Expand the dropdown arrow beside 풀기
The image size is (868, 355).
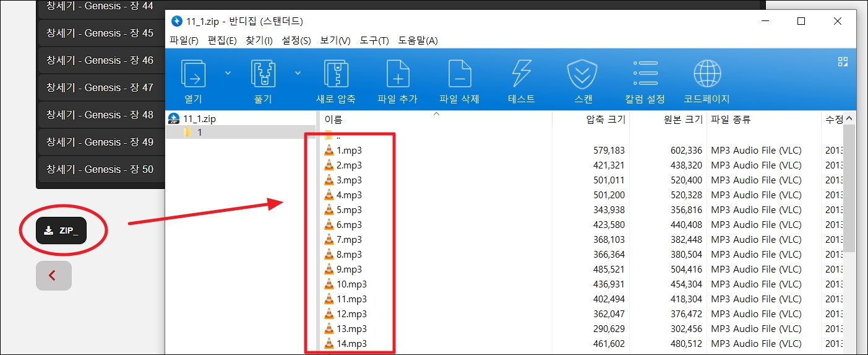click(x=298, y=72)
